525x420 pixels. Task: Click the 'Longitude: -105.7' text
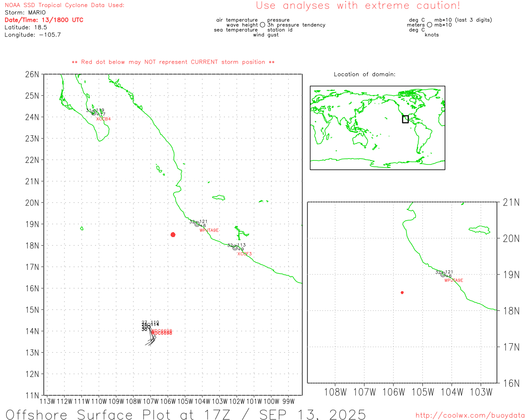33,35
